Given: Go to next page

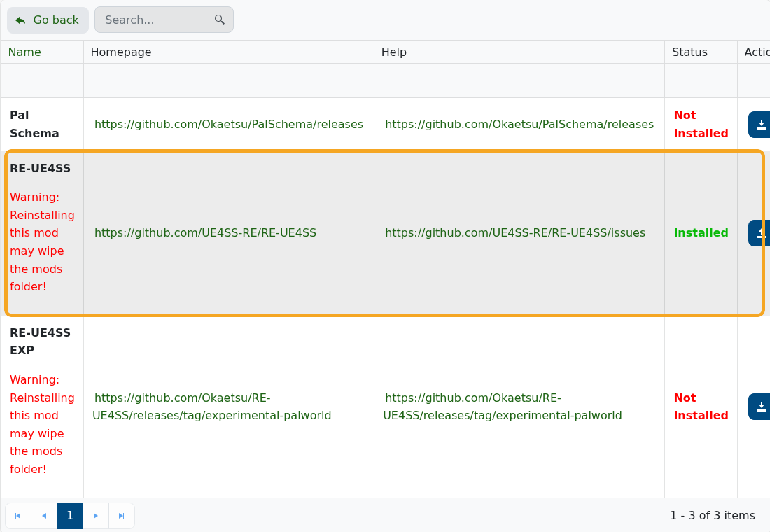Looking at the screenshot, I should click(96, 516).
